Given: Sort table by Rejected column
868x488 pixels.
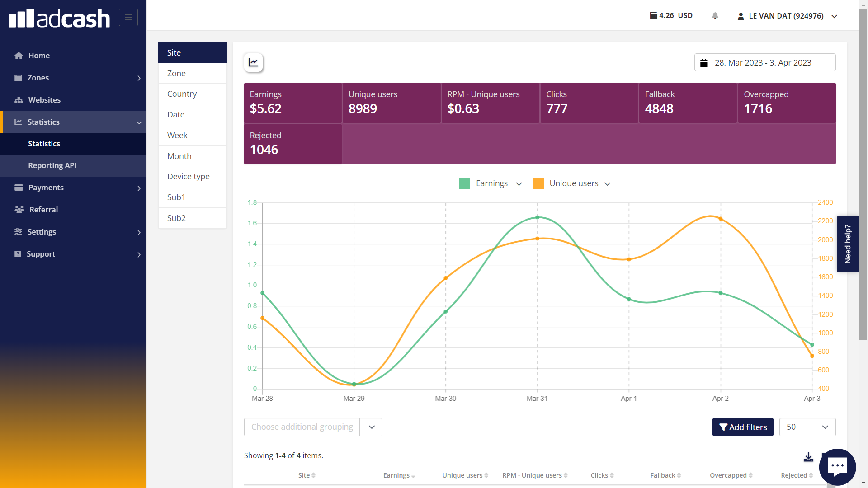Looking at the screenshot, I should (x=797, y=475).
